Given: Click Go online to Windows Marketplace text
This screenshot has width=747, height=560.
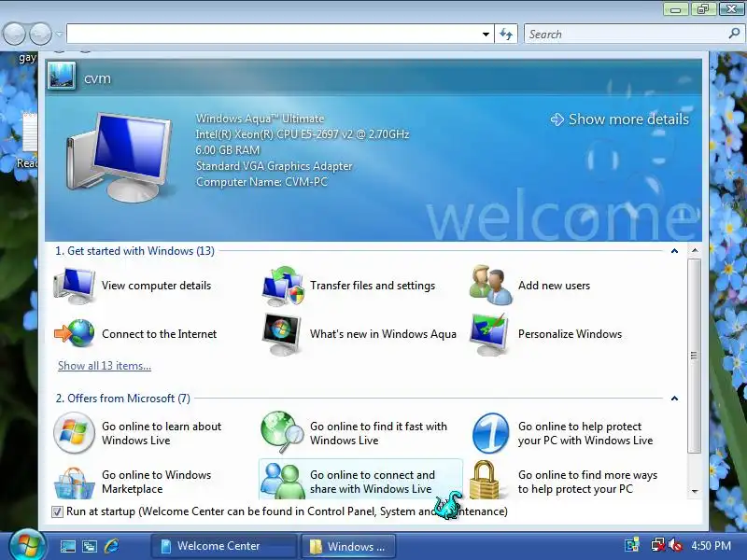Looking at the screenshot, I should point(156,482).
